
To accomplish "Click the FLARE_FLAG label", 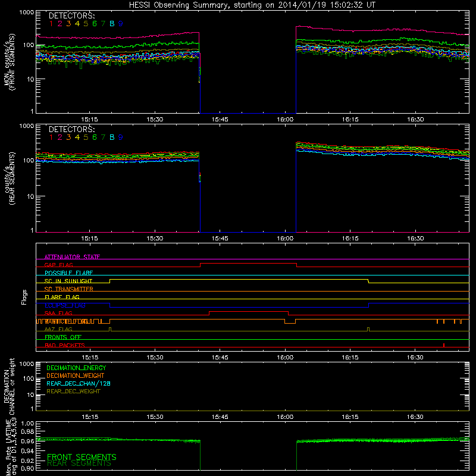I will [x=62, y=297].
